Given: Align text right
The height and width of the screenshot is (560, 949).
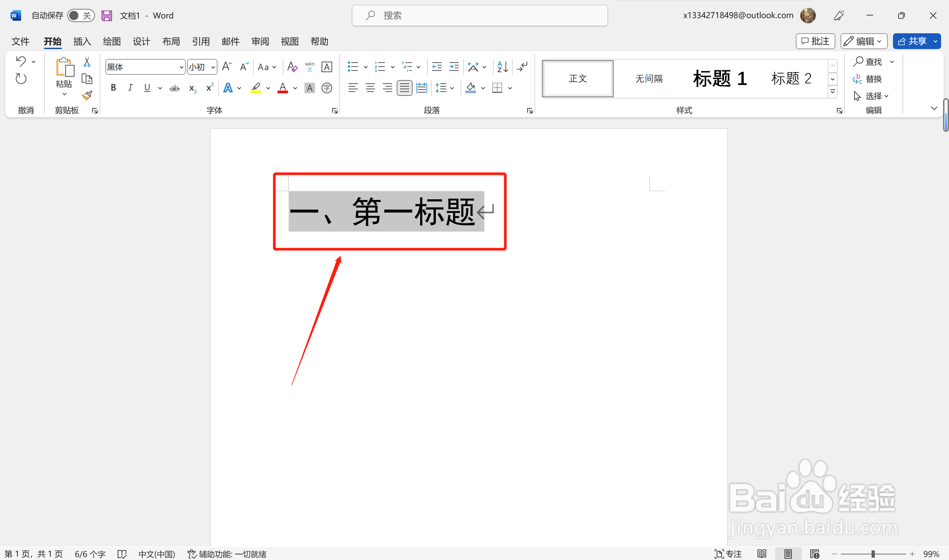Looking at the screenshot, I should (387, 88).
